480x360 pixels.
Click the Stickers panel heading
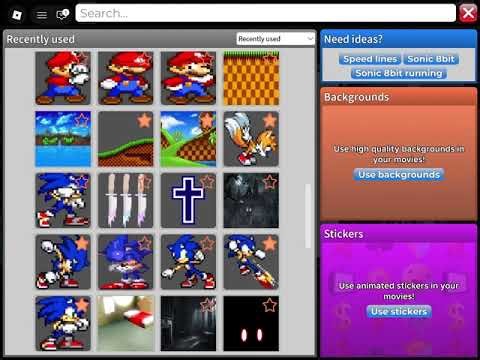pyautogui.click(x=344, y=234)
